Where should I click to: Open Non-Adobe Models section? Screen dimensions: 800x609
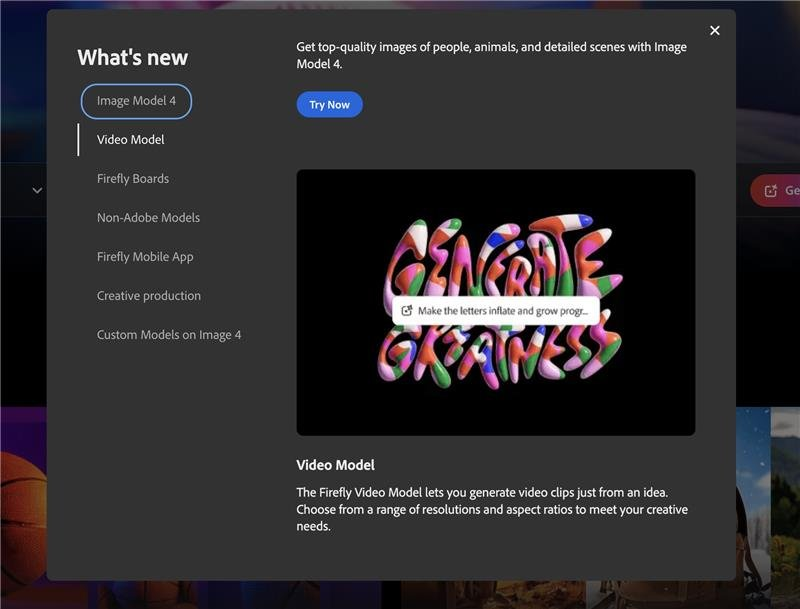(x=148, y=218)
